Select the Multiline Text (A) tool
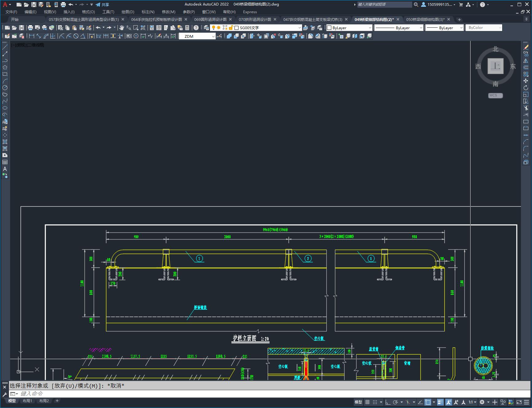Image resolution: width=532 pixels, height=408 pixels. pos(5,169)
